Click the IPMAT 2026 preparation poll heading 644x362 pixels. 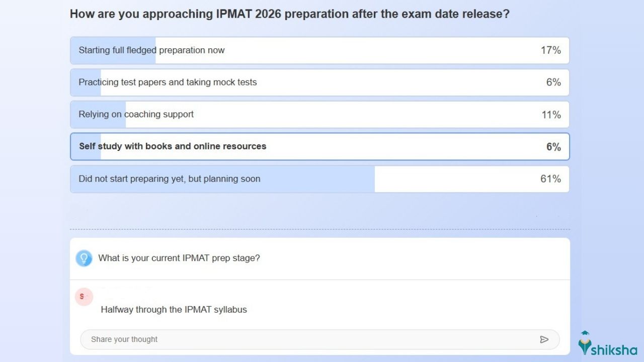(289, 14)
